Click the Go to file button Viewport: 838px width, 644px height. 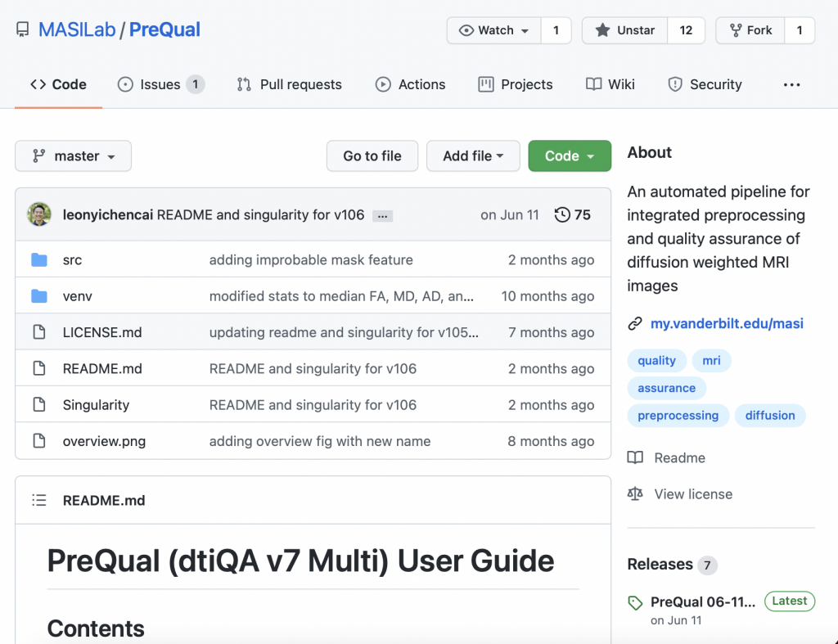coord(372,156)
